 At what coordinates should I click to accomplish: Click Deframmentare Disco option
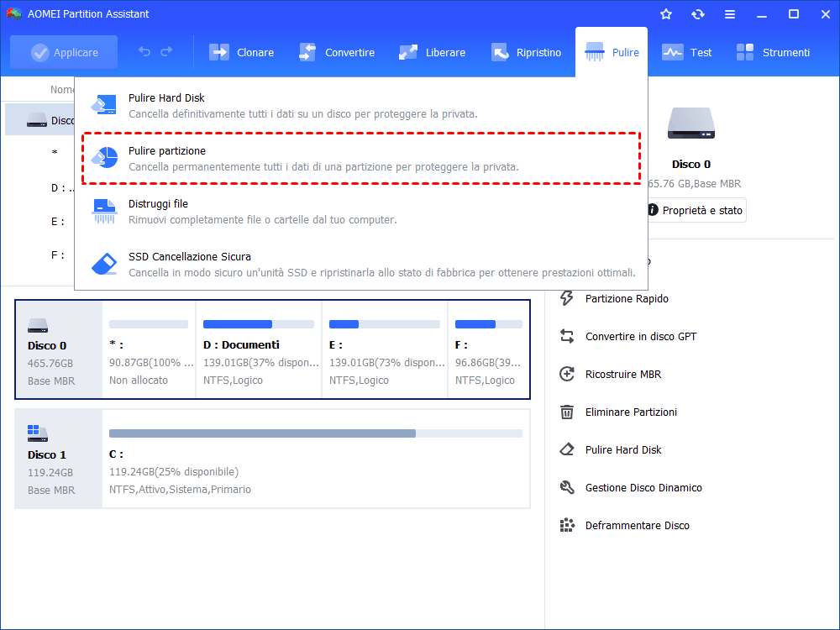(637, 526)
